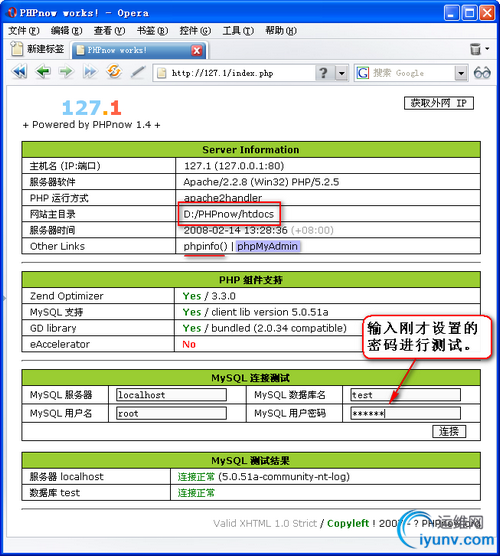This screenshot has height=556, width=500.
Task: Reload the page with the orange refresh icon
Action: tap(114, 72)
